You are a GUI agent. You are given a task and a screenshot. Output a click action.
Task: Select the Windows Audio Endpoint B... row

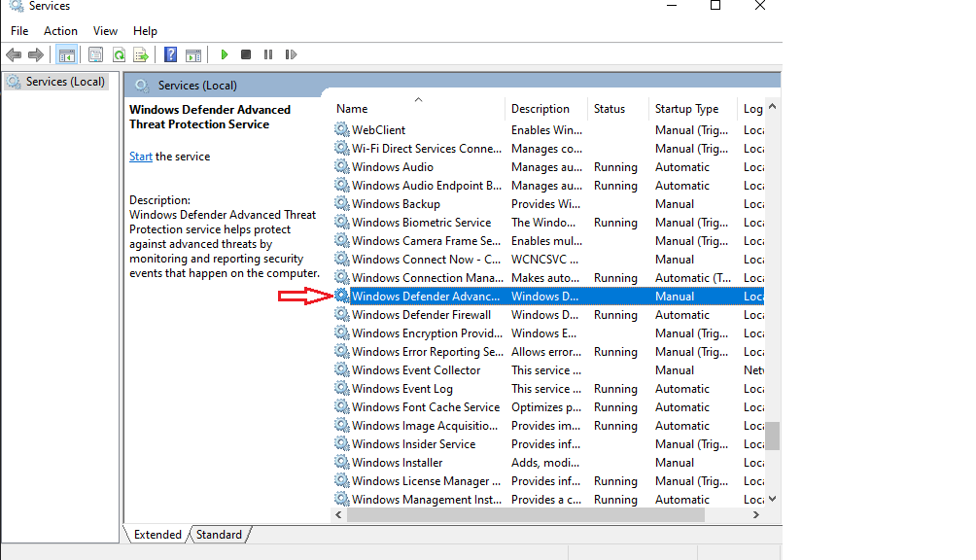(549, 185)
